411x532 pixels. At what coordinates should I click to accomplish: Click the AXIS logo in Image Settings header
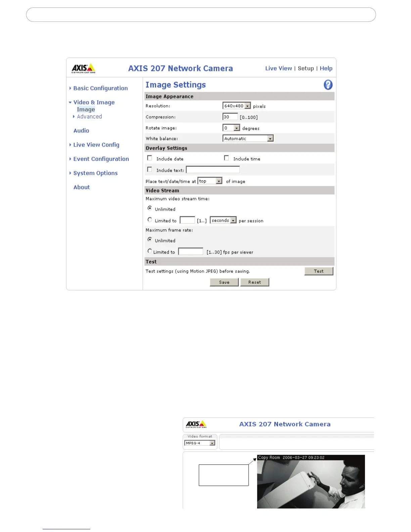click(x=83, y=68)
